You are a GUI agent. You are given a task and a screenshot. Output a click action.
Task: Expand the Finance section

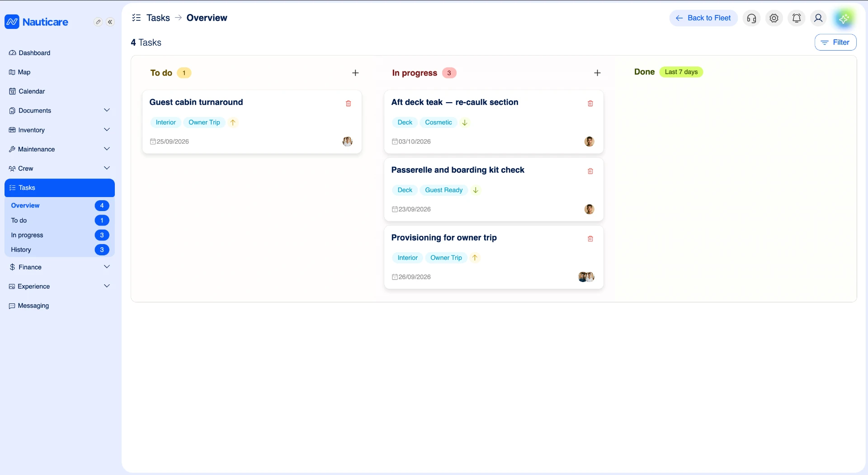pyautogui.click(x=59, y=267)
